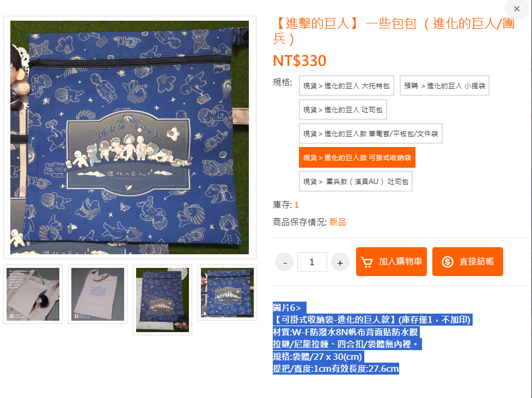
Task: Click the orange product title text
Action: pyautogui.click(x=394, y=30)
